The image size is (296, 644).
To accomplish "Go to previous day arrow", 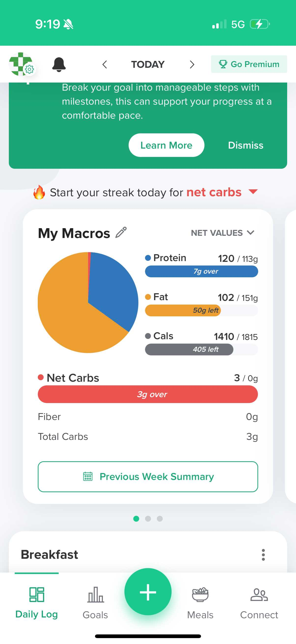I will [x=105, y=65].
